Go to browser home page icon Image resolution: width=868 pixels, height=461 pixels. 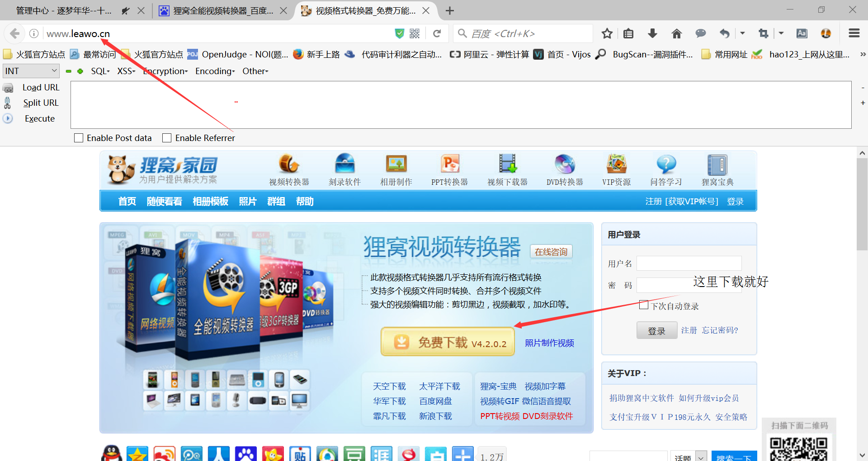677,33
